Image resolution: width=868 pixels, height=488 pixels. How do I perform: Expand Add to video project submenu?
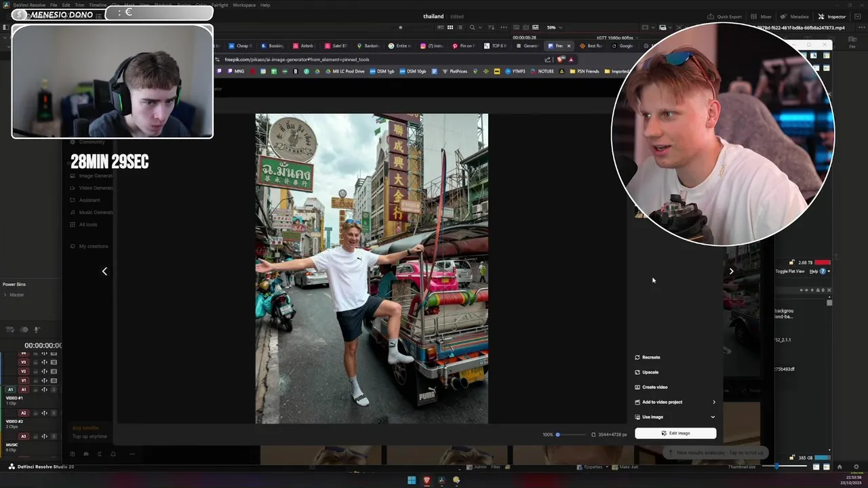(x=675, y=402)
